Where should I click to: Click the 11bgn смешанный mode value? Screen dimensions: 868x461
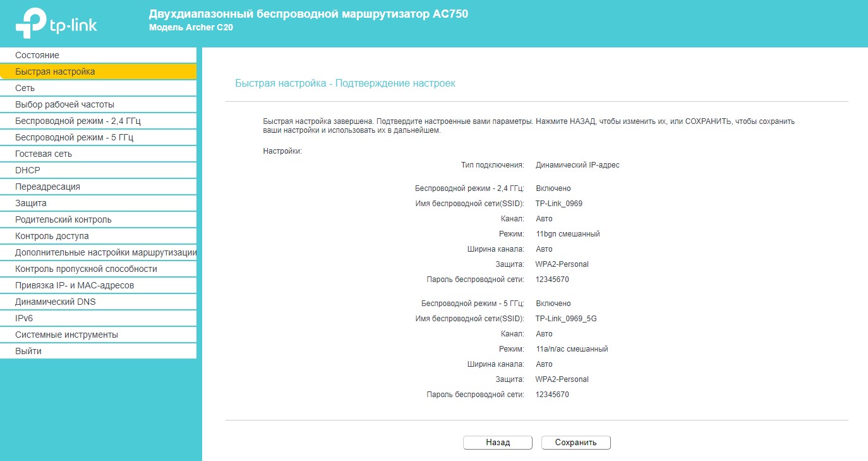click(567, 234)
